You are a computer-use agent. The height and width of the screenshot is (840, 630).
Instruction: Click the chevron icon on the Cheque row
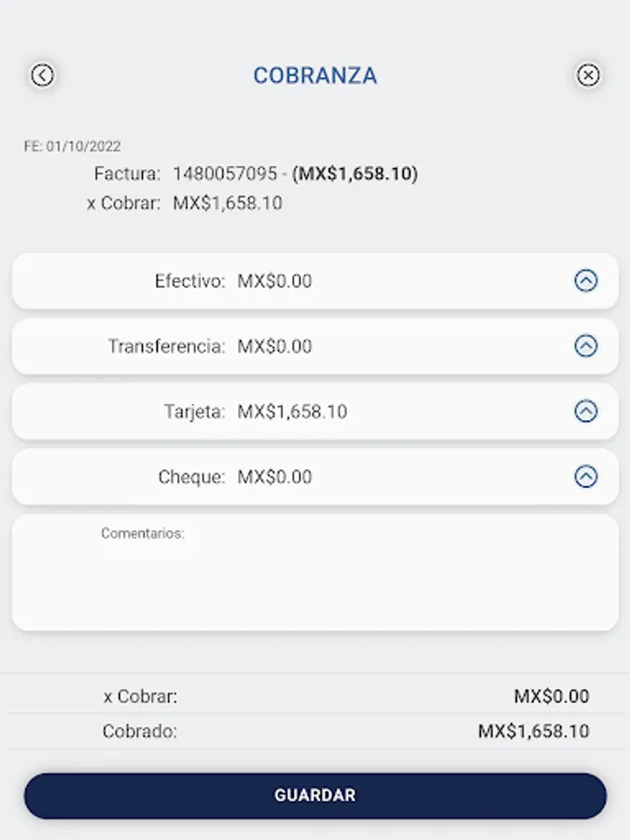[x=586, y=476]
